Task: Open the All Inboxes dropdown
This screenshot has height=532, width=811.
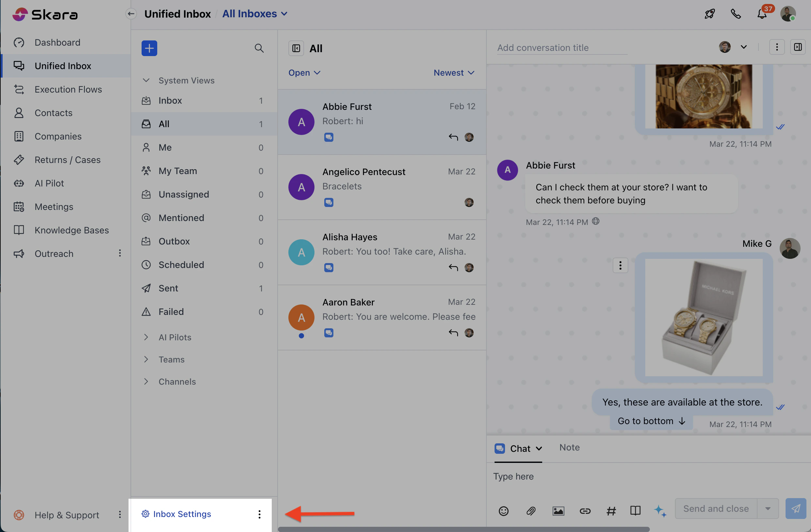Action: pos(254,14)
